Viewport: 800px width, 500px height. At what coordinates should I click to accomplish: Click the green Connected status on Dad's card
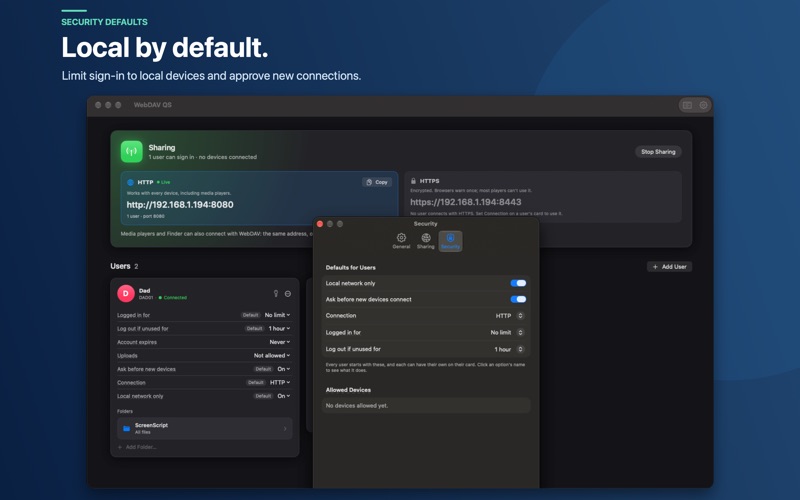pos(173,297)
